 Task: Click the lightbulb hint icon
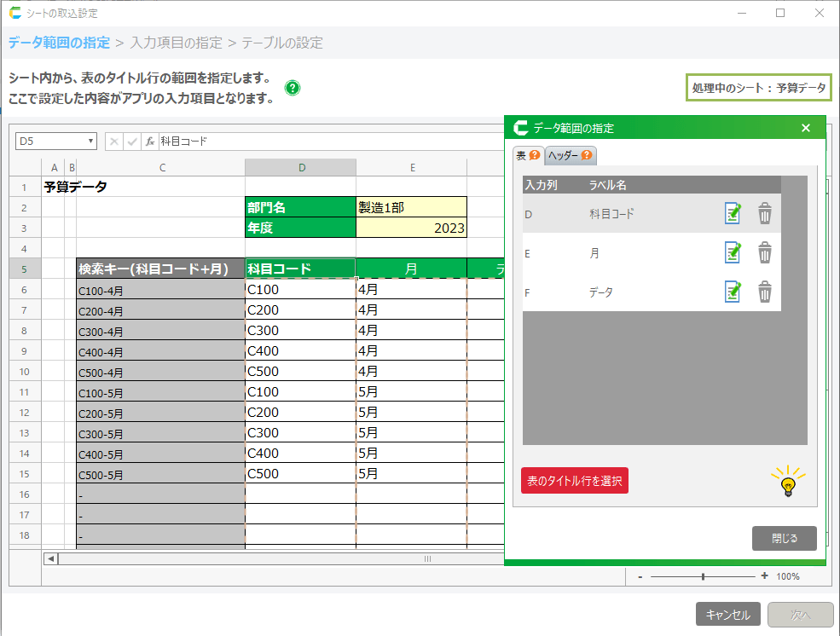tap(788, 482)
